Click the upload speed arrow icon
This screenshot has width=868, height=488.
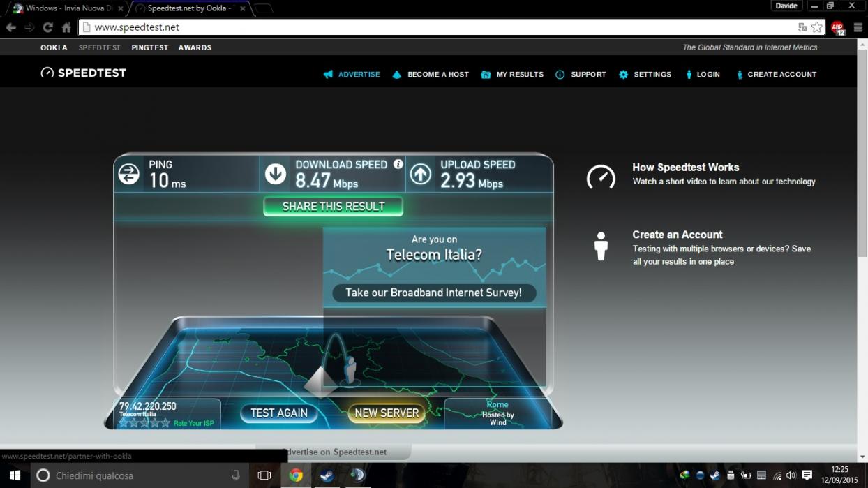pyautogui.click(x=420, y=174)
